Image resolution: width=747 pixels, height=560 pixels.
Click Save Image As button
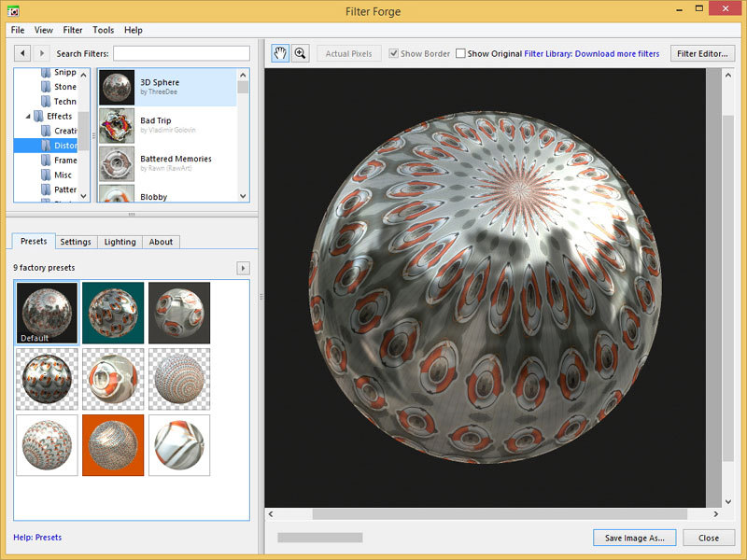635,538
